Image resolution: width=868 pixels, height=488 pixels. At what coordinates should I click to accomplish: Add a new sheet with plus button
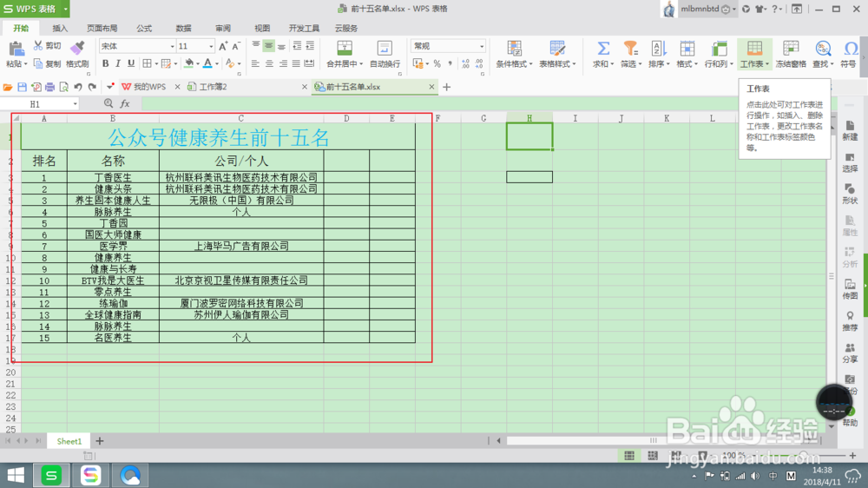click(x=100, y=441)
